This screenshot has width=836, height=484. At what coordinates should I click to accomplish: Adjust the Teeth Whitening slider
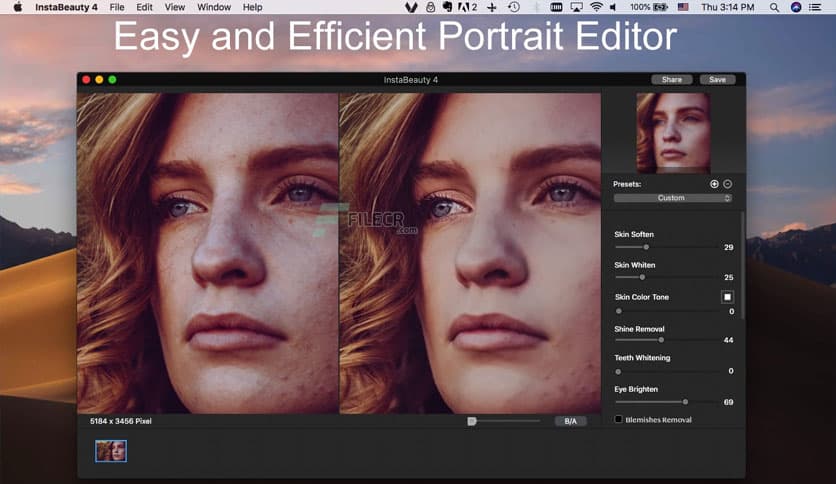[666, 371]
